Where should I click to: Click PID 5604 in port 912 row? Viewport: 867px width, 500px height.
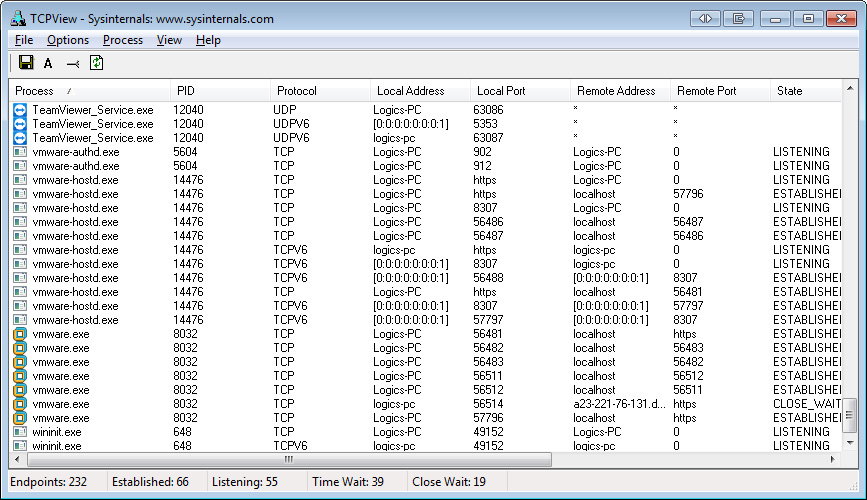pos(185,165)
